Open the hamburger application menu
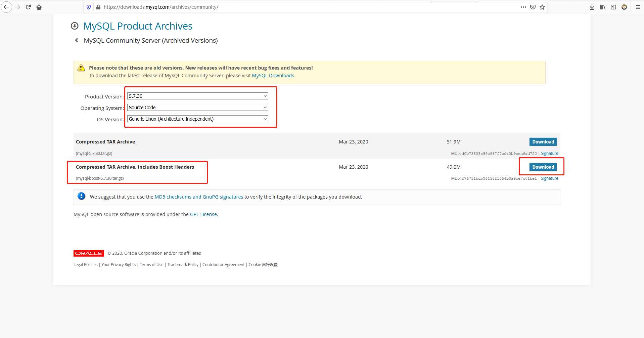This screenshot has height=338, width=644. [638, 7]
